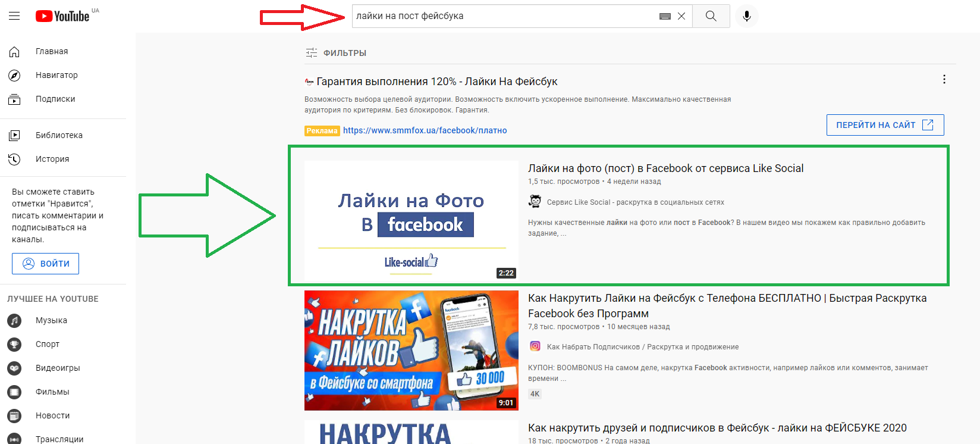Clear the search query with X
Image resolution: width=980 pixels, height=444 pixels.
pos(681,16)
